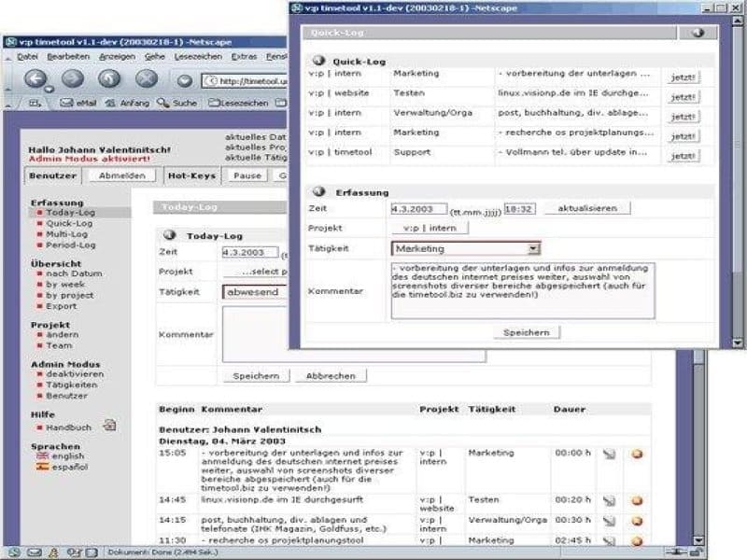Click the round icon in the Quick-Log header bar
Viewport: 747px width, 560px height.
[698, 33]
